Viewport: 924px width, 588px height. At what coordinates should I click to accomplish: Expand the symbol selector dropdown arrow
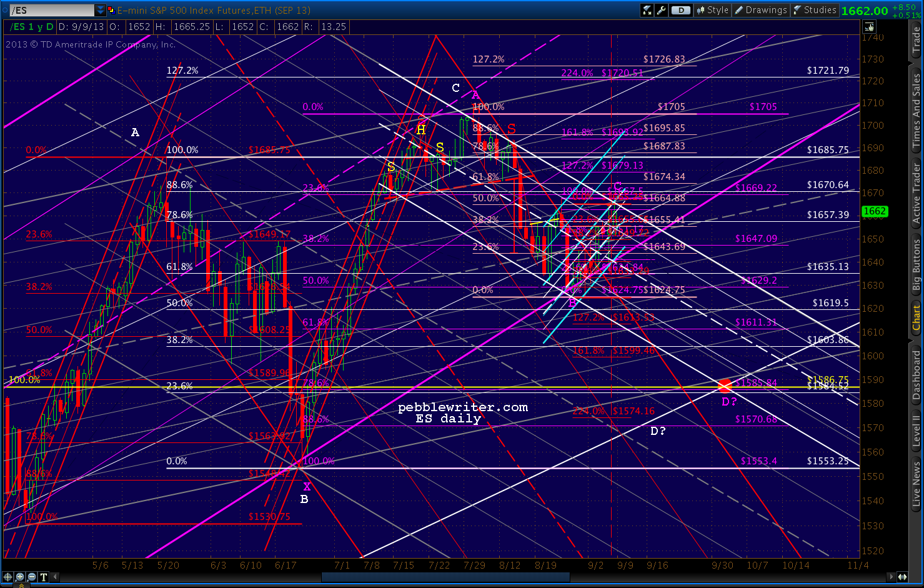101,10
